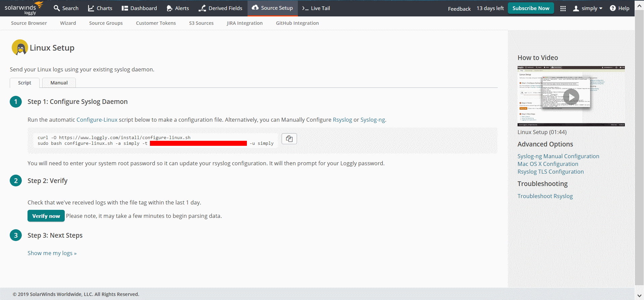Image resolution: width=644 pixels, height=300 pixels.
Task: Switch to Source Browser tab
Action: pos(29,23)
